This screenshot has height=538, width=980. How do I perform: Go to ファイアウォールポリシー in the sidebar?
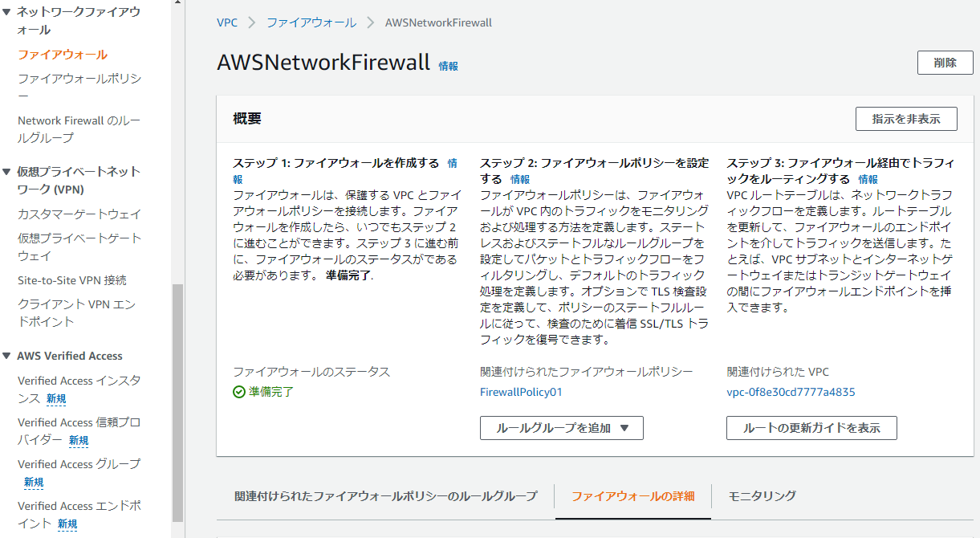tap(79, 88)
